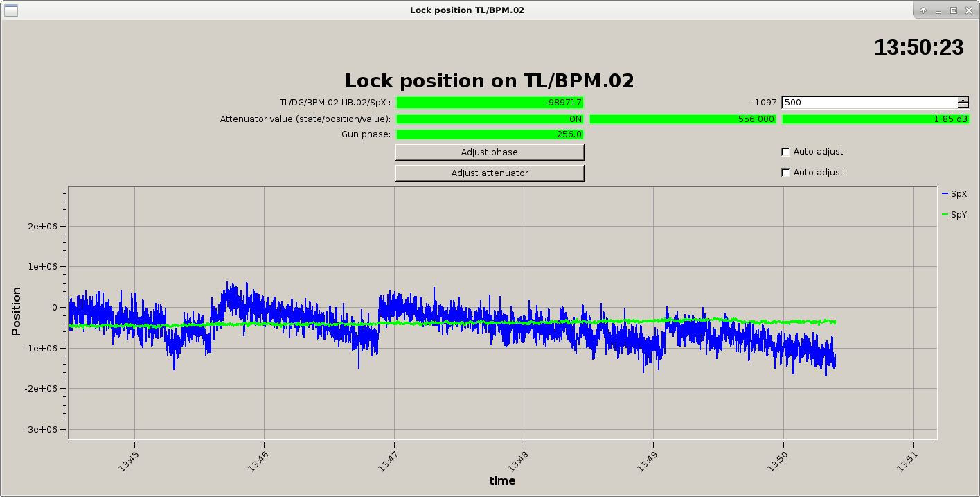Click the shade window up-arrow icon

point(923,10)
